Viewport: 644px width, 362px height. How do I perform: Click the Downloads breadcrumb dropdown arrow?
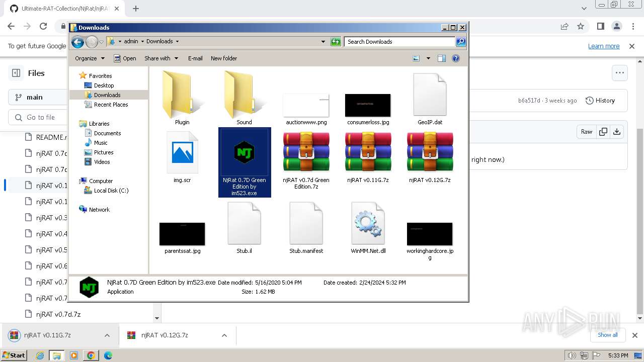[x=177, y=42]
